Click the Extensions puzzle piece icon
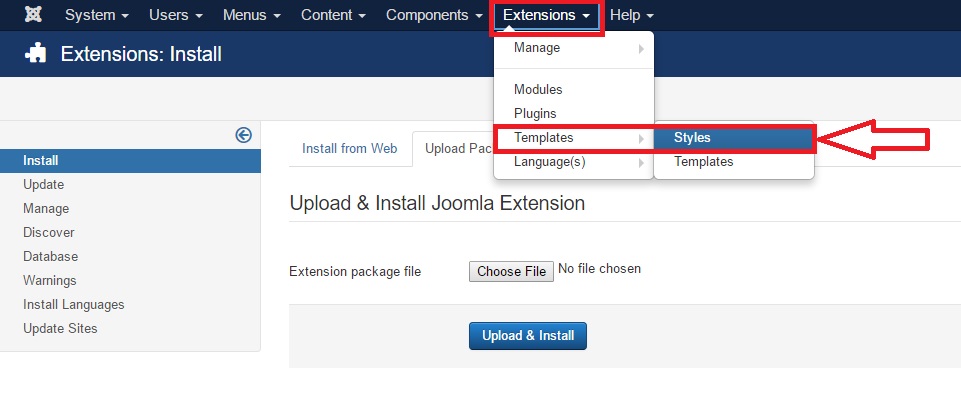The image size is (961, 413). click(x=36, y=54)
